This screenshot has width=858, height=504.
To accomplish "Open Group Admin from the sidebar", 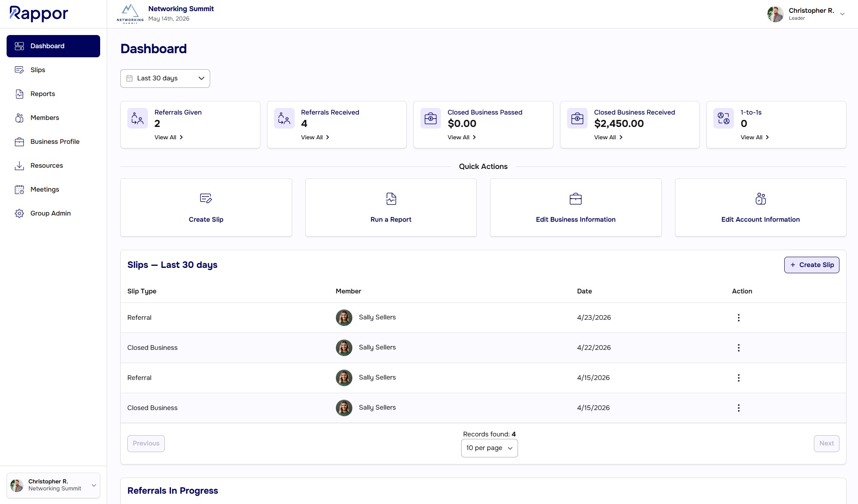I will 53,213.
